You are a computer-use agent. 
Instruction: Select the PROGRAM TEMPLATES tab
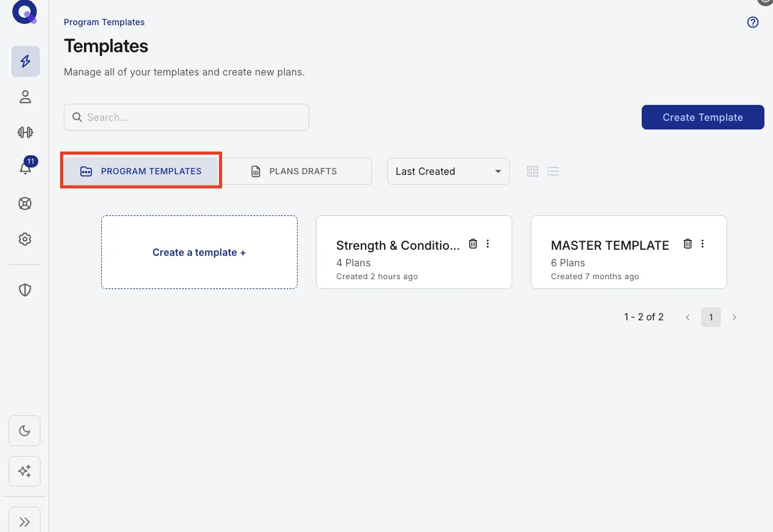coord(141,171)
